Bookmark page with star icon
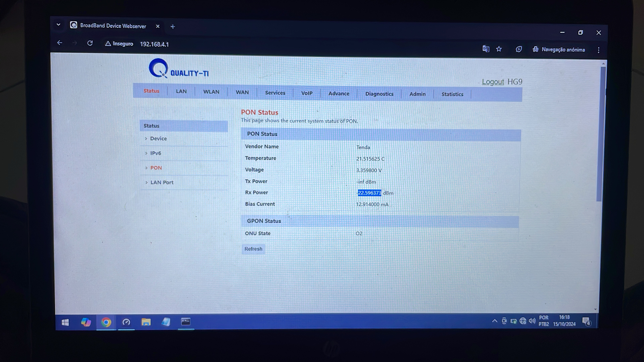 (x=499, y=49)
